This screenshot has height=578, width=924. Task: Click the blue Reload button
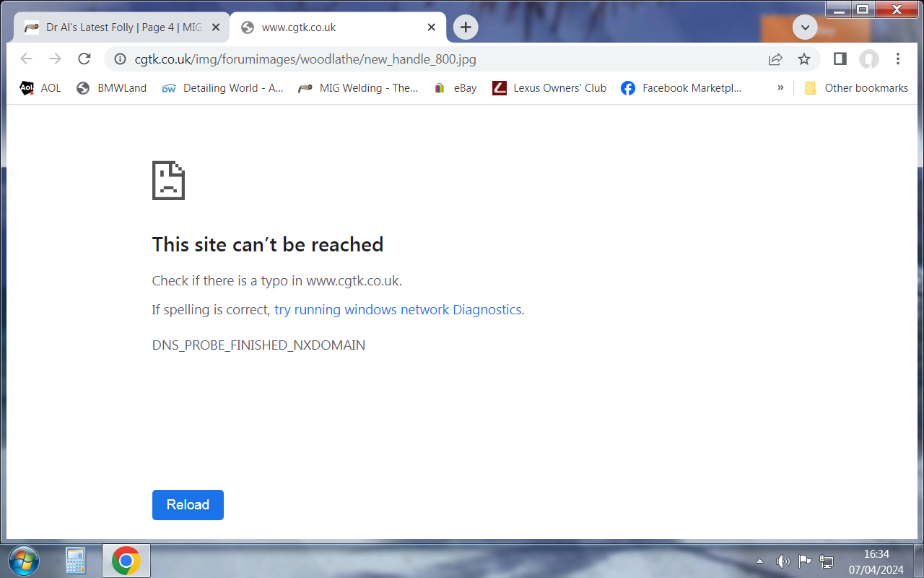(188, 505)
